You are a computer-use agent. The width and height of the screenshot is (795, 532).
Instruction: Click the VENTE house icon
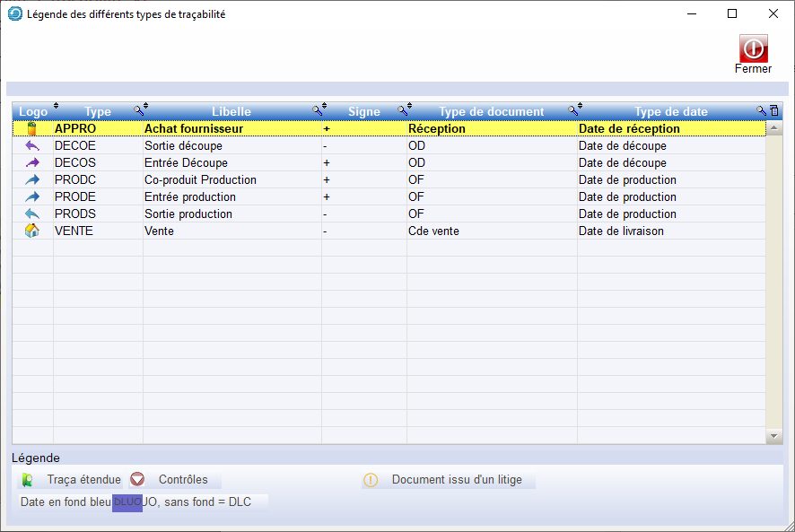32,231
